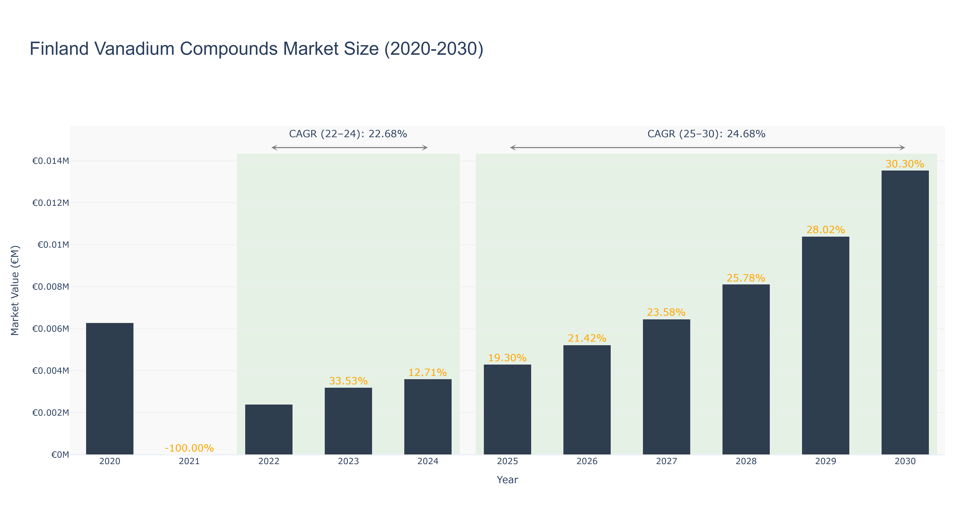Screen dimensions: 980x525
Task: Select the 2022 market value bar
Action: 269,429
